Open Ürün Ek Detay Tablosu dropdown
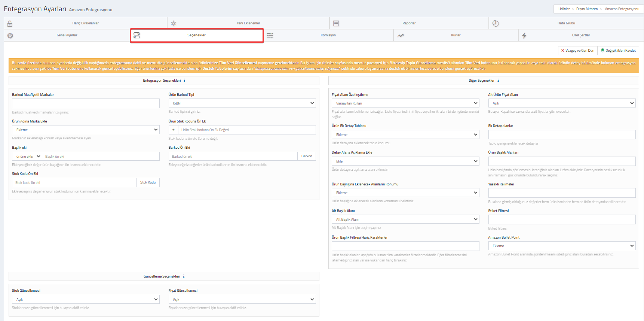The height and width of the screenshot is (321, 644). tap(405, 135)
